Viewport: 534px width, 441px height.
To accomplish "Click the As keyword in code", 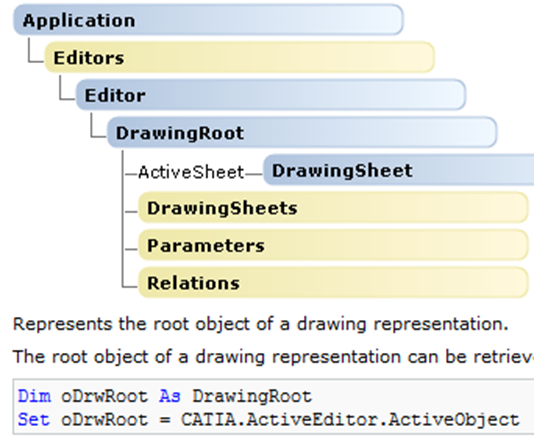I will pyautogui.click(x=170, y=396).
